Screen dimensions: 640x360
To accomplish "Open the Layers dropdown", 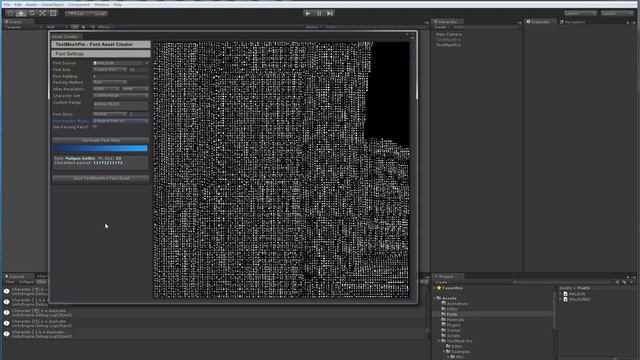I will tap(580, 13).
